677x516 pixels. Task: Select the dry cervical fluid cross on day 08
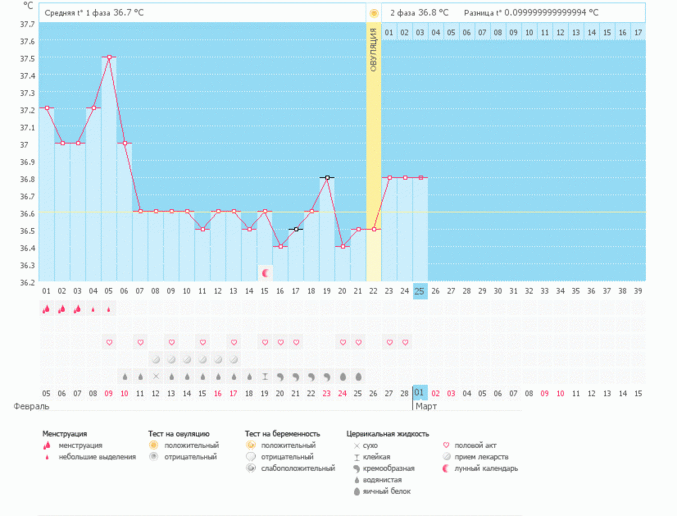156,377
